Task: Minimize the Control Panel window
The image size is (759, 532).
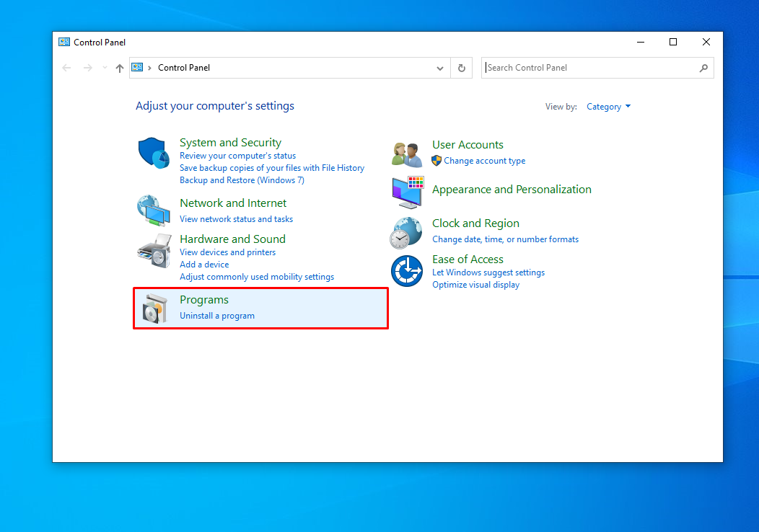Action: pos(641,42)
